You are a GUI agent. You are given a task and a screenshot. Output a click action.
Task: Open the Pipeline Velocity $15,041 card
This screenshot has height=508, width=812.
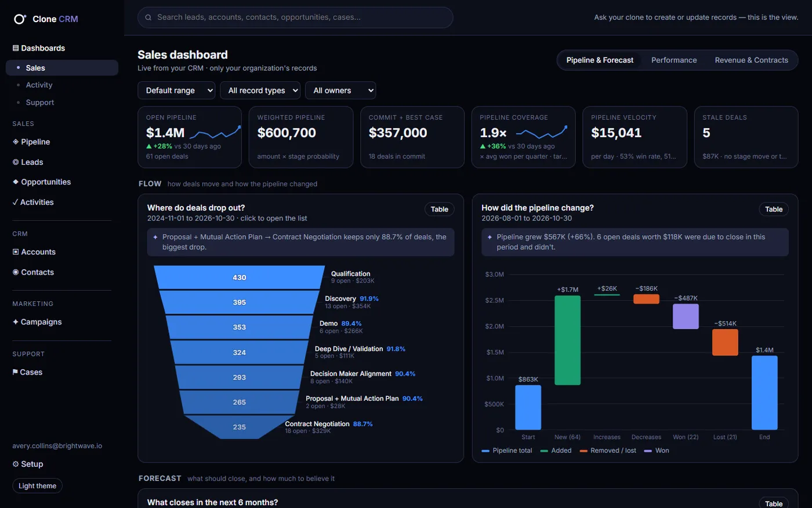tap(635, 137)
